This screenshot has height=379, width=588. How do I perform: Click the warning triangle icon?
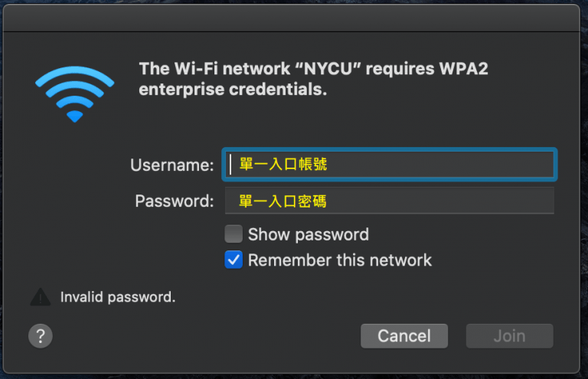(40, 297)
